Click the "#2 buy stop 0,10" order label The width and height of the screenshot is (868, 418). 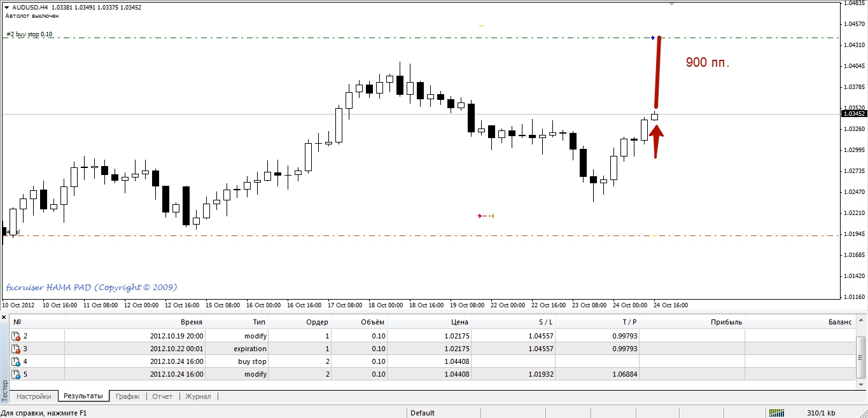pos(29,34)
